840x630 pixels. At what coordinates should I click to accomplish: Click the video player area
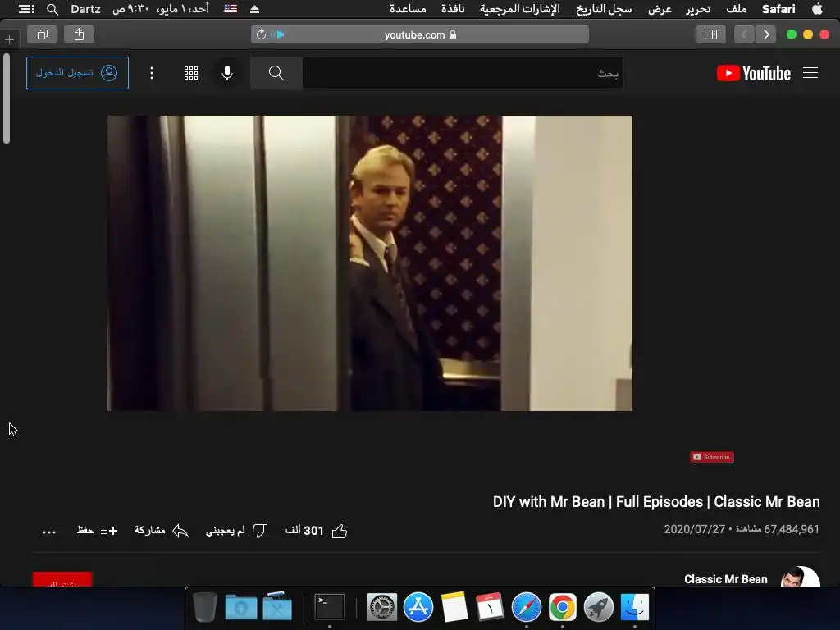point(370,263)
